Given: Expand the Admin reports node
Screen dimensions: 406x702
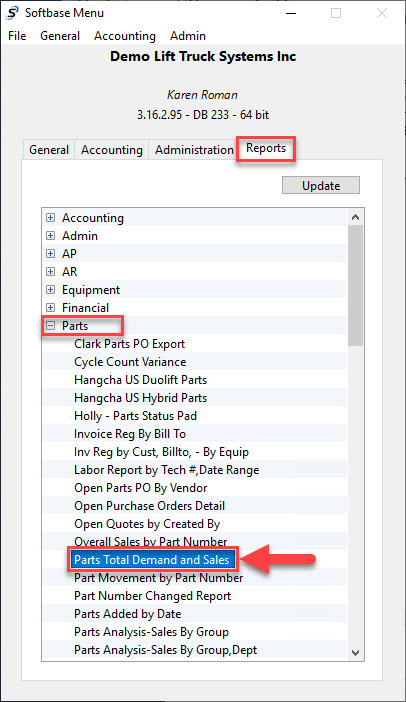Looking at the screenshot, I should pos(51,235).
